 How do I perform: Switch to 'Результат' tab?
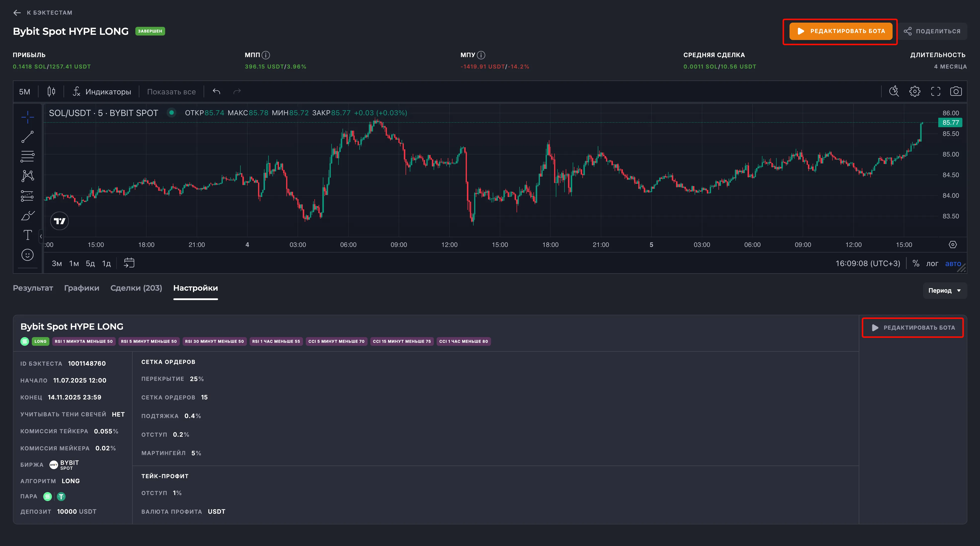[33, 288]
